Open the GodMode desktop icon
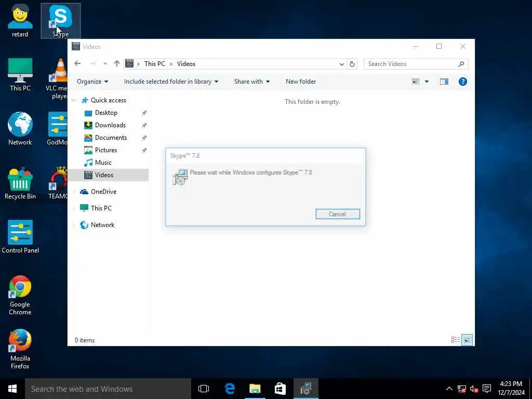Viewport: 532px width, 399px height. [x=58, y=129]
